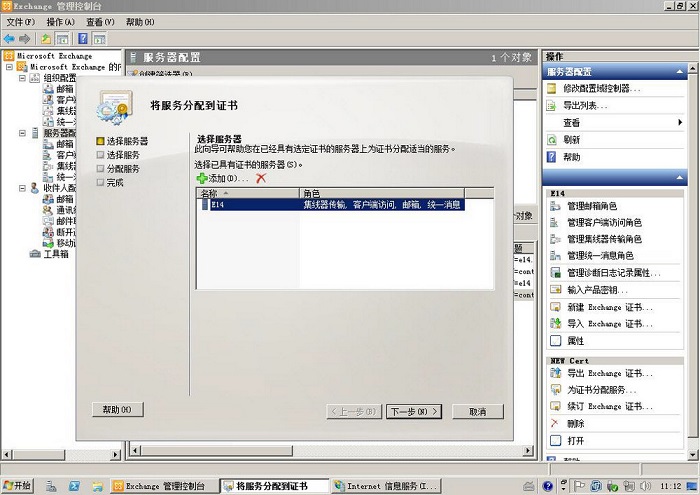Click the 管理客户端访问角色 icon
The image size is (700, 495).
pyautogui.click(x=555, y=222)
